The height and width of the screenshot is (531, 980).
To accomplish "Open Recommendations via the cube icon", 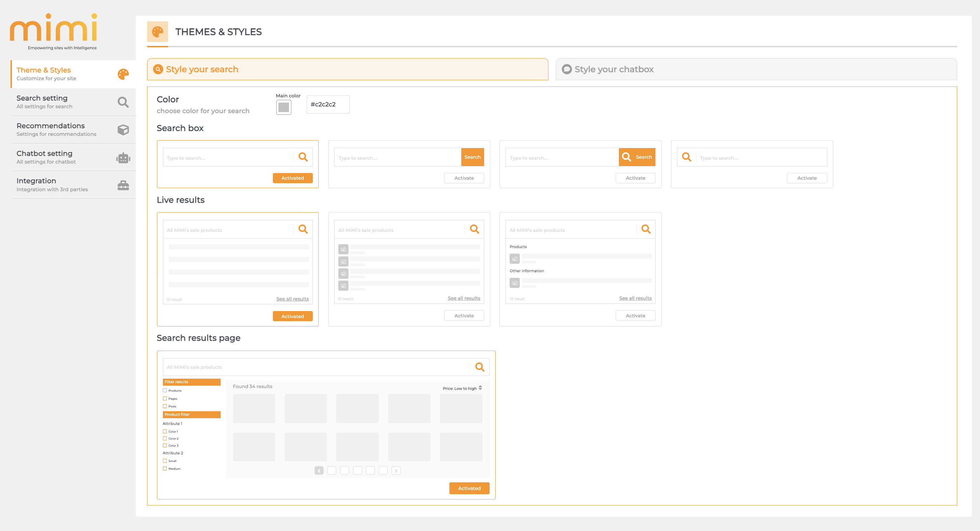I will [x=123, y=130].
